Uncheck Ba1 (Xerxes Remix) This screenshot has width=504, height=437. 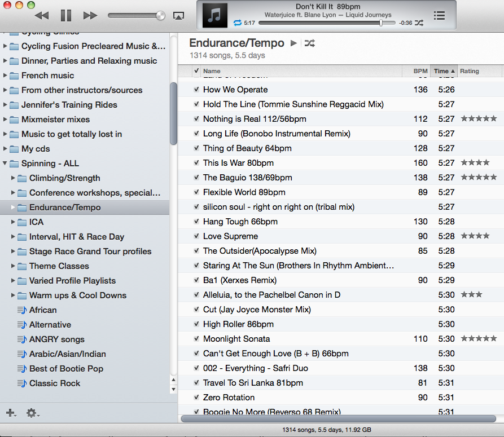coord(196,280)
